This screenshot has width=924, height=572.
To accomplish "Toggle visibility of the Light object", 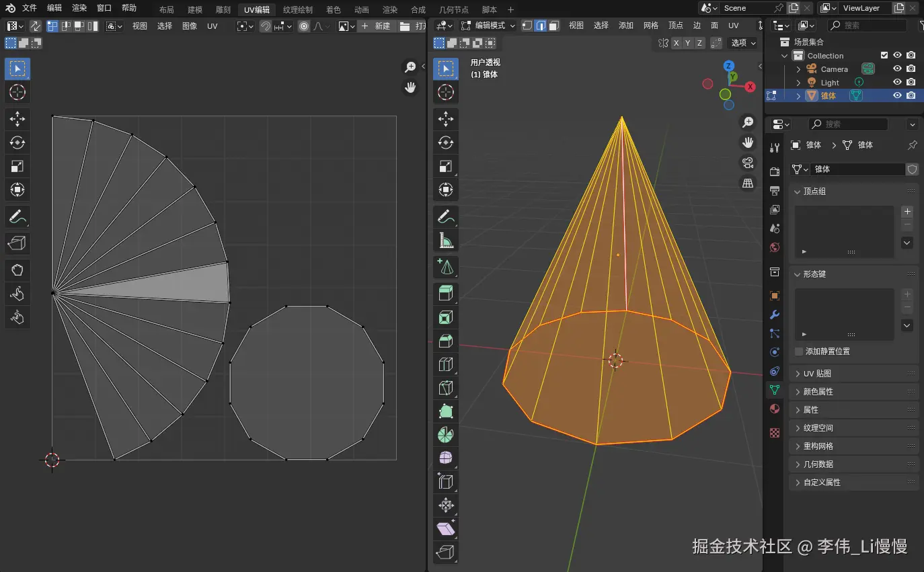I will pyautogui.click(x=897, y=82).
